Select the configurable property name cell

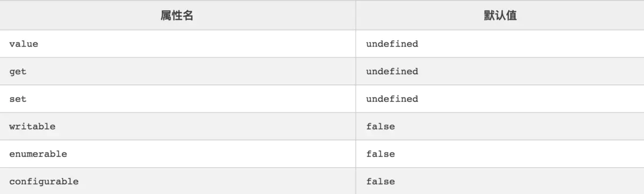177,181
